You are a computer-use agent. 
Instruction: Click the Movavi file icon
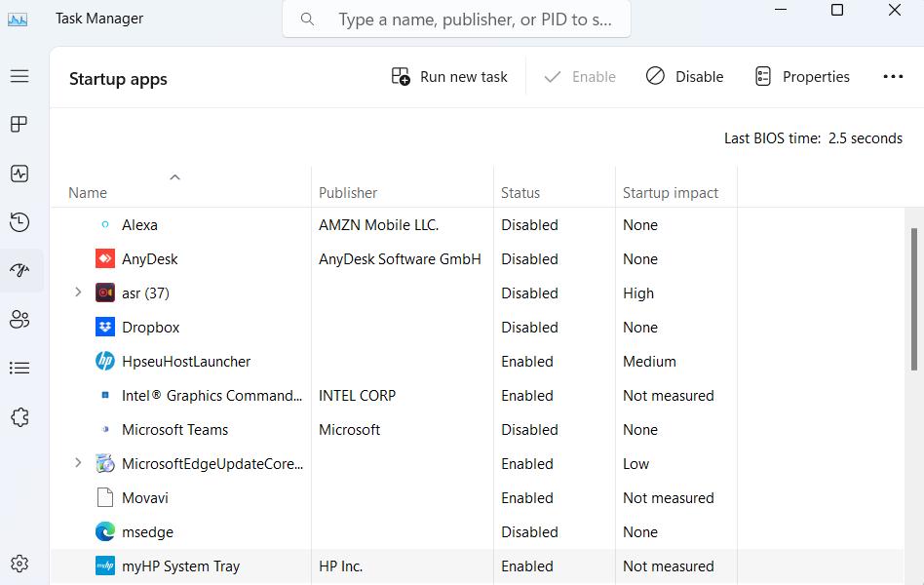105,497
